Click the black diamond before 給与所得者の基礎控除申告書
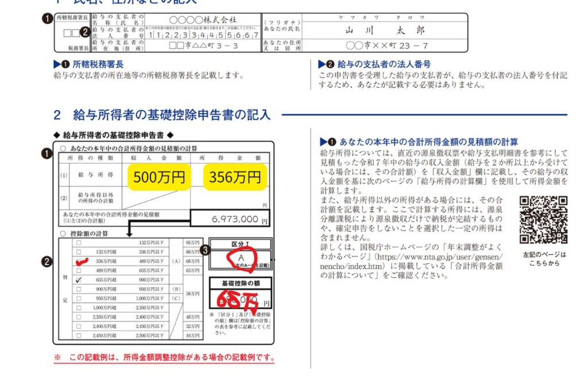The width and height of the screenshot is (588, 392). click(x=56, y=135)
